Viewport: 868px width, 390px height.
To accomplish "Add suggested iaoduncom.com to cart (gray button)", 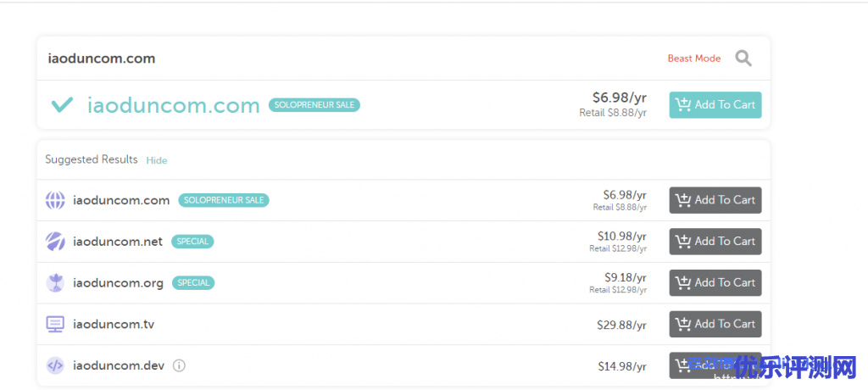I will point(715,200).
